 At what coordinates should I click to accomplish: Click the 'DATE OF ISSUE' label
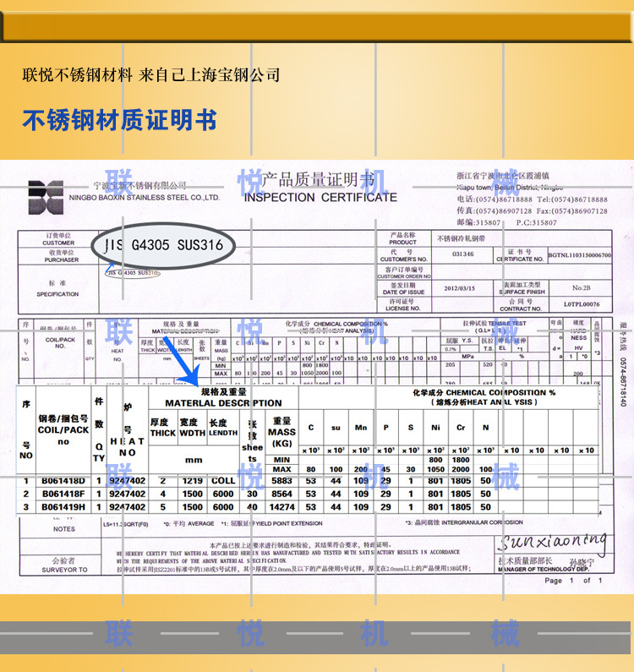coord(403,292)
